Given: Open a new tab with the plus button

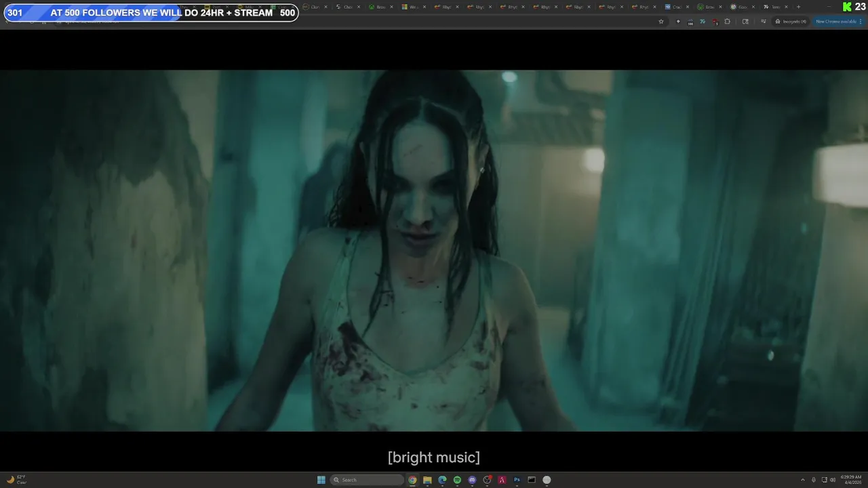Looking at the screenshot, I should pyautogui.click(x=798, y=7).
